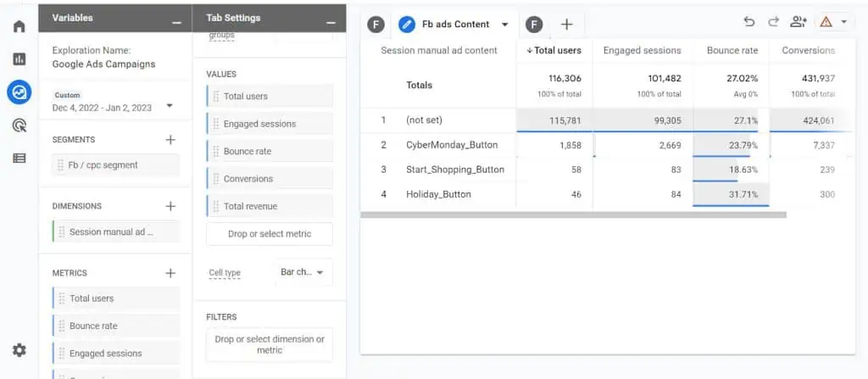Sort by Bounce rate column header

pos(732,50)
